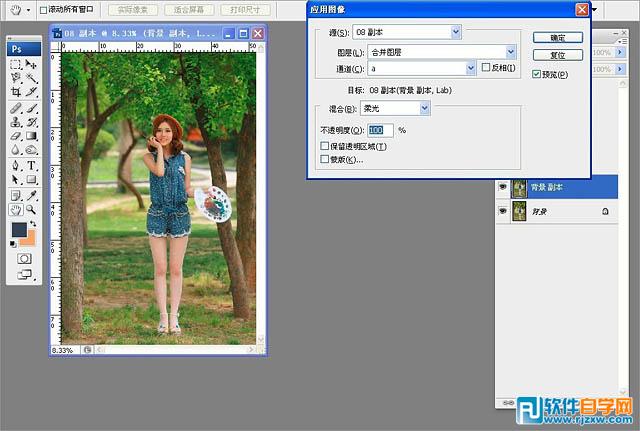The image size is (640, 431).
Task: Toggle the 预览 (Preview) checkbox
Action: coord(537,74)
